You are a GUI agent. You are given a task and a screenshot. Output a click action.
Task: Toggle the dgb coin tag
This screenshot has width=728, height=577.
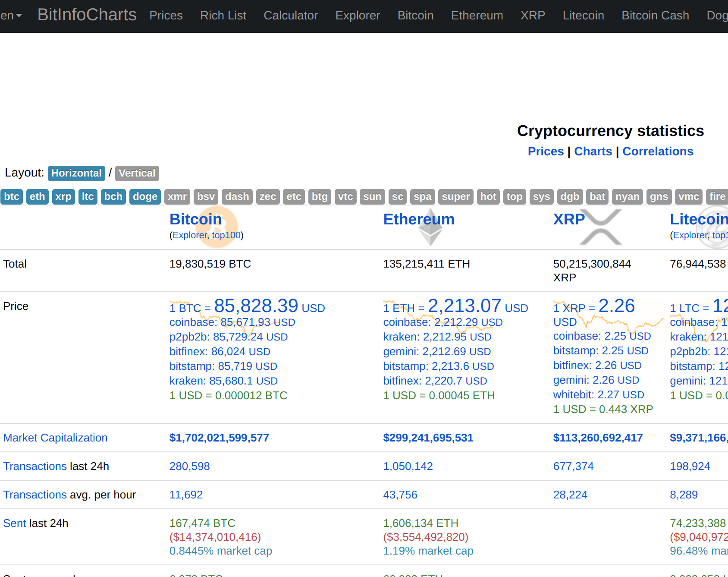pyautogui.click(x=570, y=197)
